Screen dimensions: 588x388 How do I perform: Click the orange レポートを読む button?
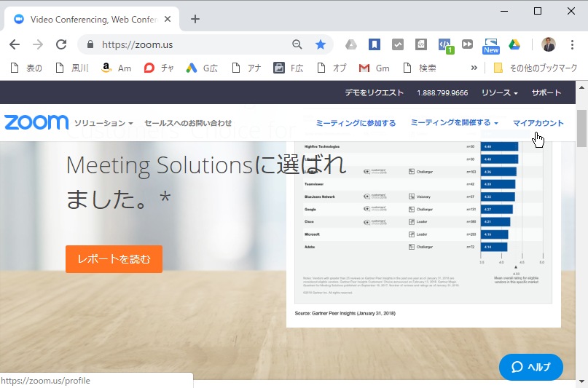(x=114, y=259)
